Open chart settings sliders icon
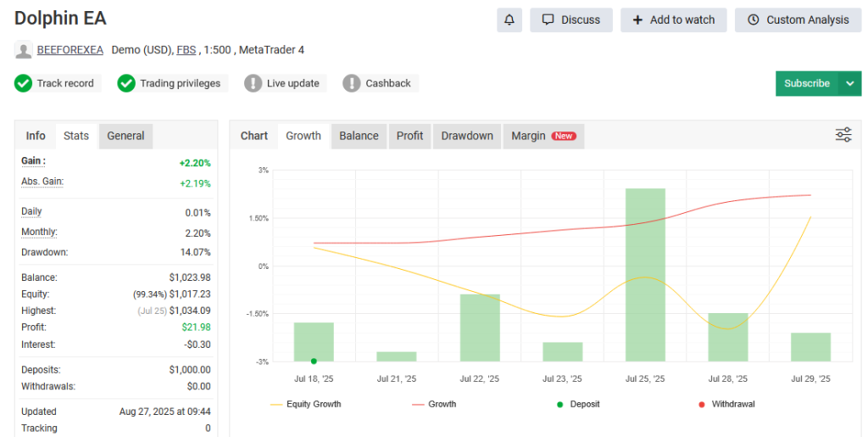This screenshot has width=868, height=437. click(x=843, y=135)
